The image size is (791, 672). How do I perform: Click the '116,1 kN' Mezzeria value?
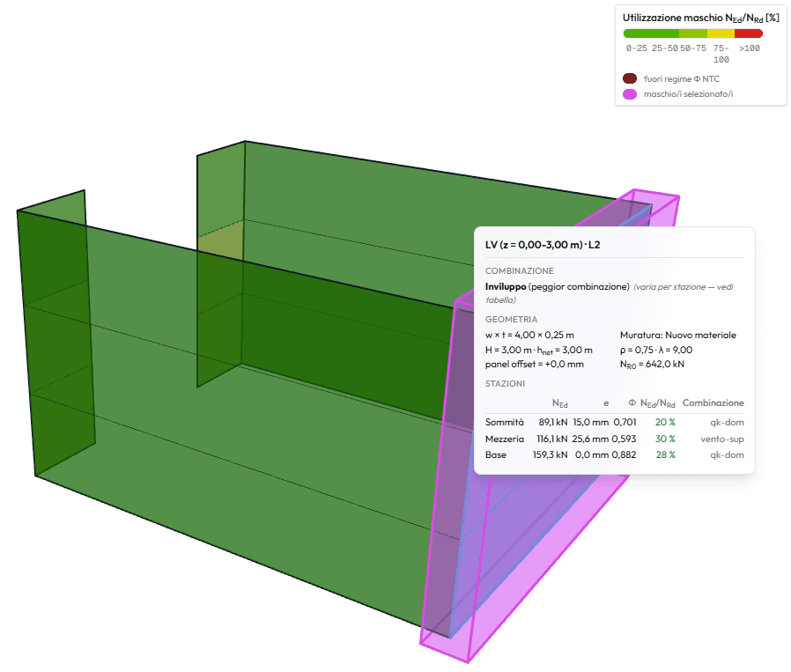pos(552,439)
